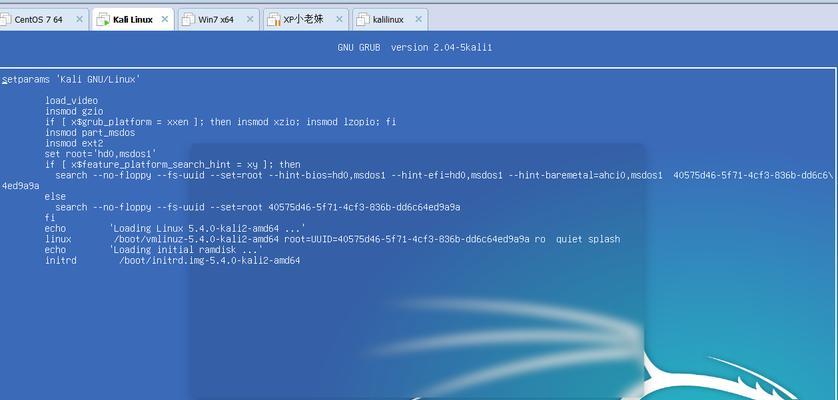Click the search line containing --hint-bios=hd0,msdos1
838x400 pixels.
click(444, 175)
